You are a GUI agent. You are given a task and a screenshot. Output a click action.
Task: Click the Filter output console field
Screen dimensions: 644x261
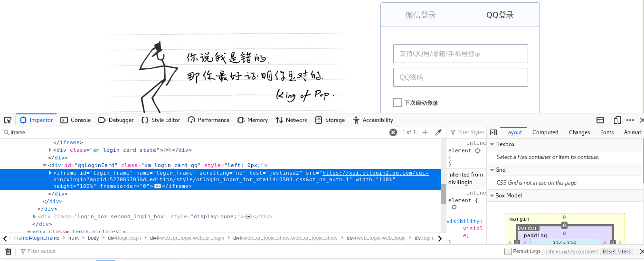click(x=261, y=251)
